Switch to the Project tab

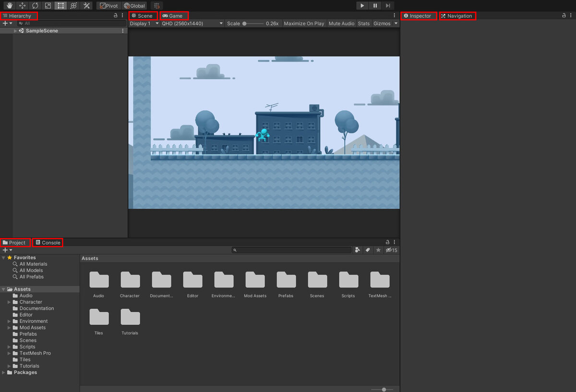click(x=15, y=242)
